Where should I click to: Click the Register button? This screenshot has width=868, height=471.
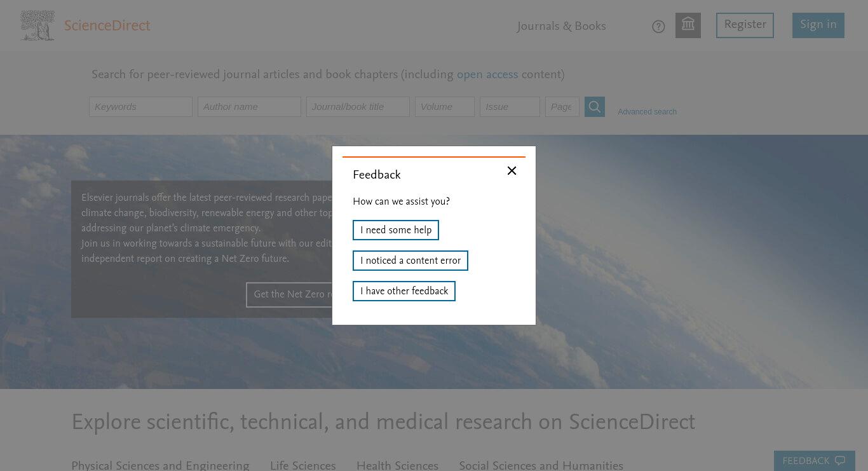(x=745, y=25)
